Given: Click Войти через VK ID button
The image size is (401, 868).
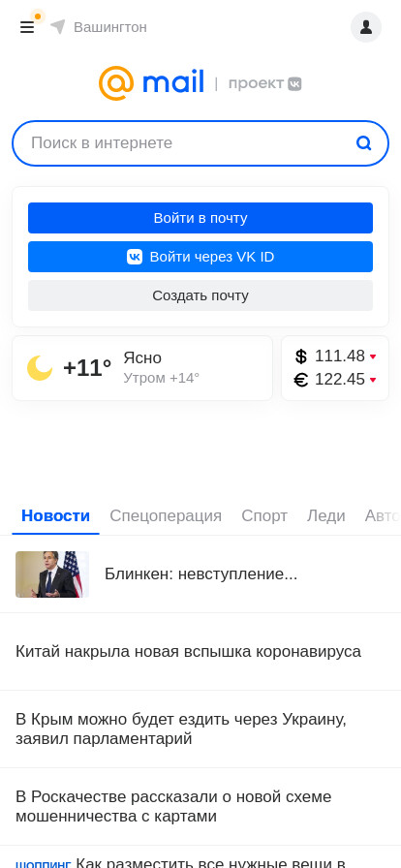Looking at the screenshot, I should [x=200, y=257].
